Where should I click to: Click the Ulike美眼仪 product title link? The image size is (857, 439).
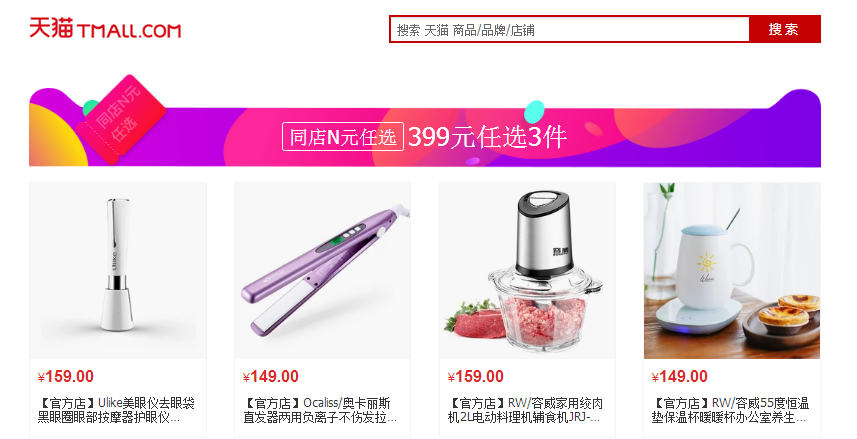[116, 410]
